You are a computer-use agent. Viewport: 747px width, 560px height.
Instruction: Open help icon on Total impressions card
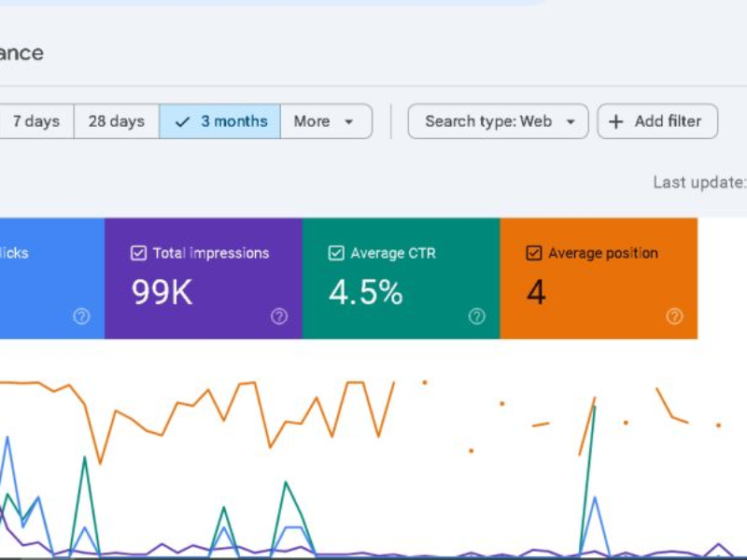pos(279,316)
